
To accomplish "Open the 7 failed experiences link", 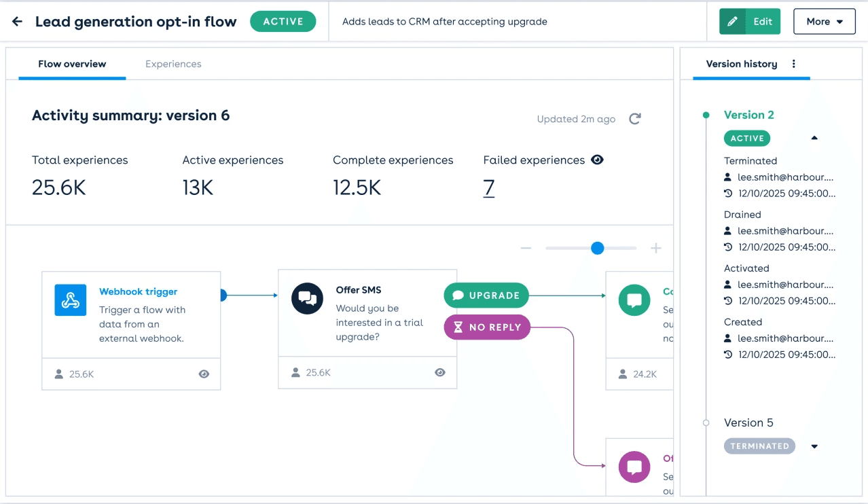I will pyautogui.click(x=489, y=187).
